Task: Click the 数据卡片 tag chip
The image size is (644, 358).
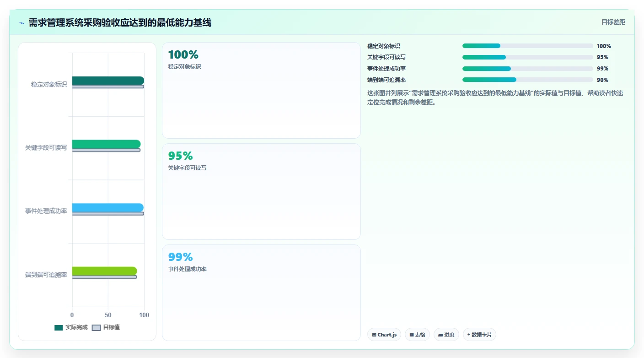Action: coord(479,335)
